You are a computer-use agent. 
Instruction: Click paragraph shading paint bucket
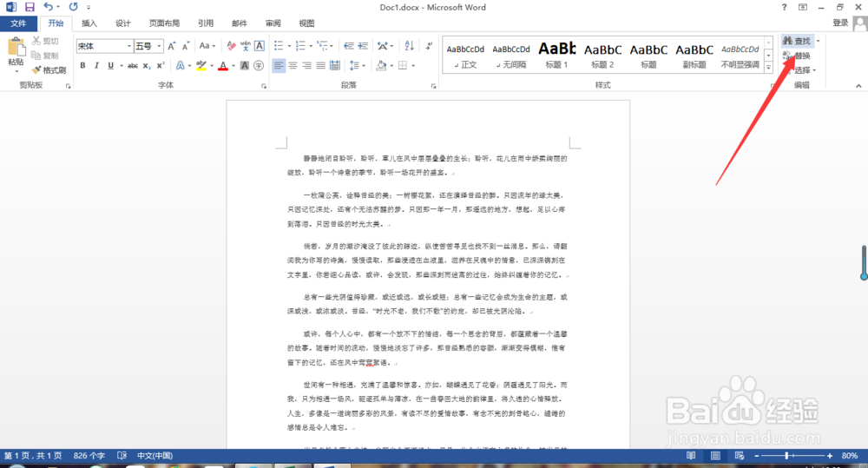coord(381,65)
